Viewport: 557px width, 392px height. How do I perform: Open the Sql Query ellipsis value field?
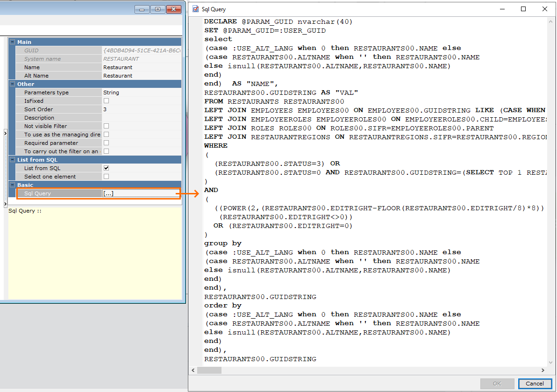(x=142, y=193)
